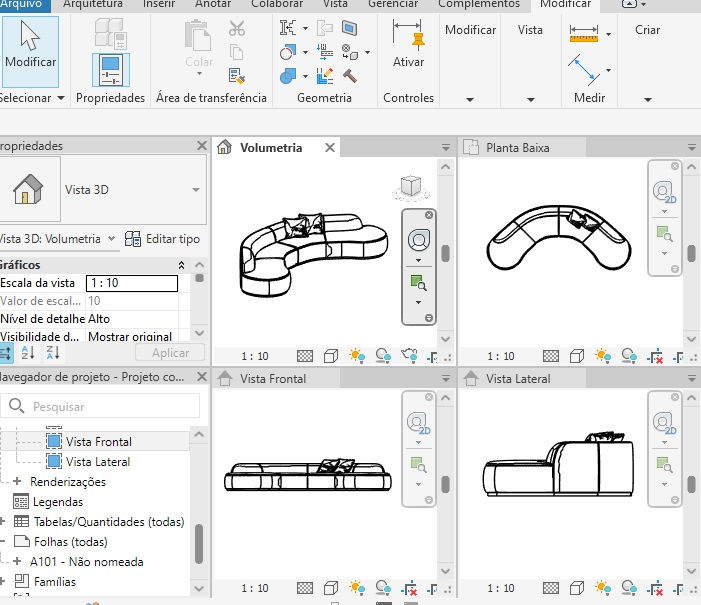
Task: Toggle the sun path in Volumetria view
Action: coord(357,356)
